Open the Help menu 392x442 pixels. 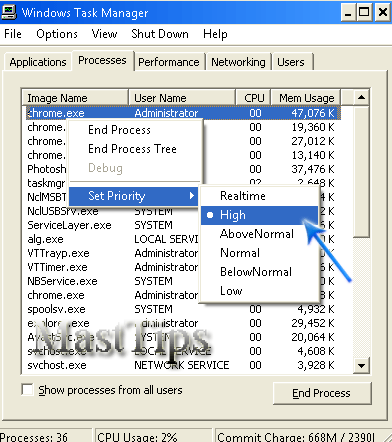[215, 34]
